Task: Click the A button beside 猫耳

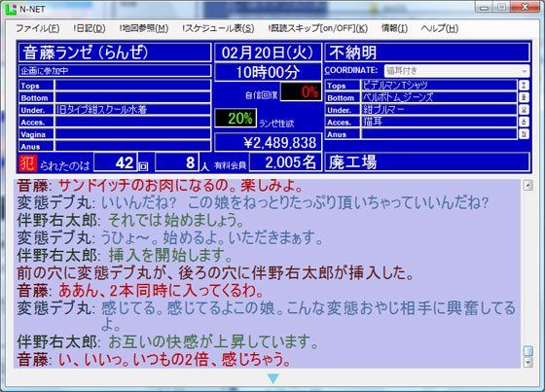Action: (524, 122)
